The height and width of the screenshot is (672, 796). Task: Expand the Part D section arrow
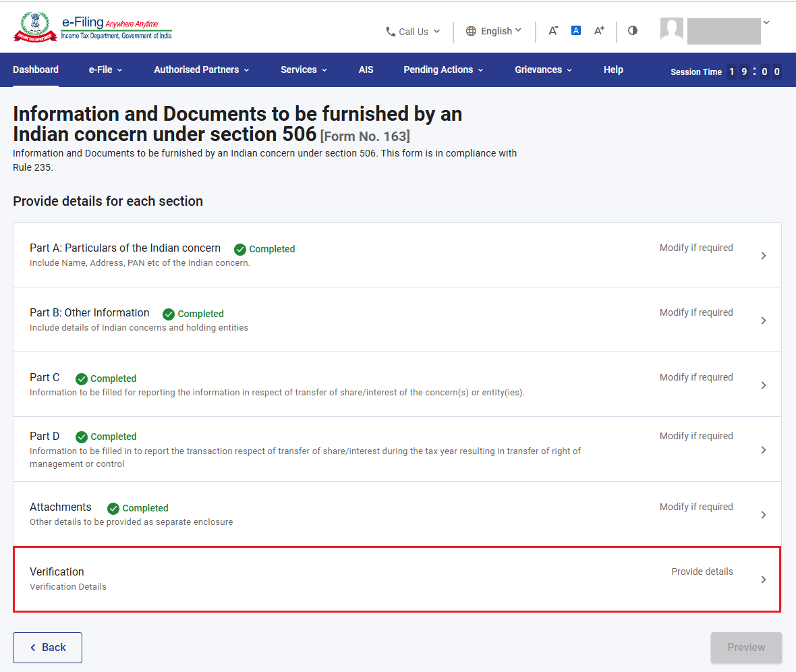(x=764, y=450)
